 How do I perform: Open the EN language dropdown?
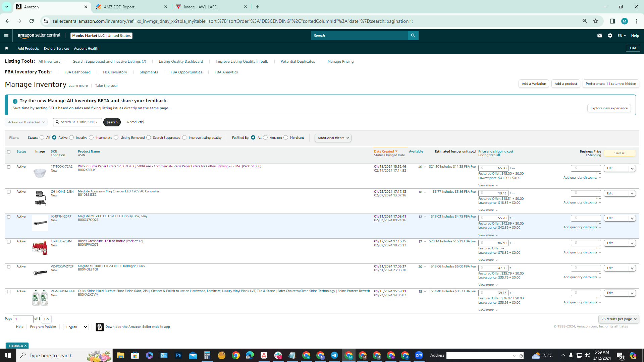[x=622, y=36]
